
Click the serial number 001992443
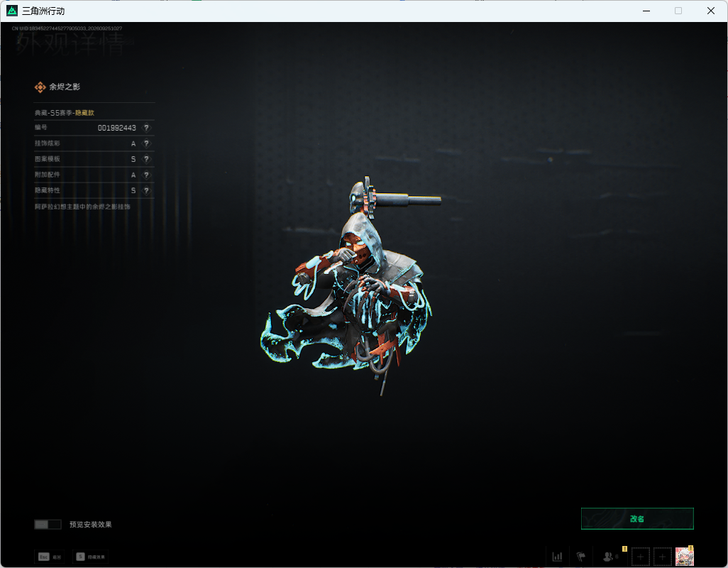point(116,128)
